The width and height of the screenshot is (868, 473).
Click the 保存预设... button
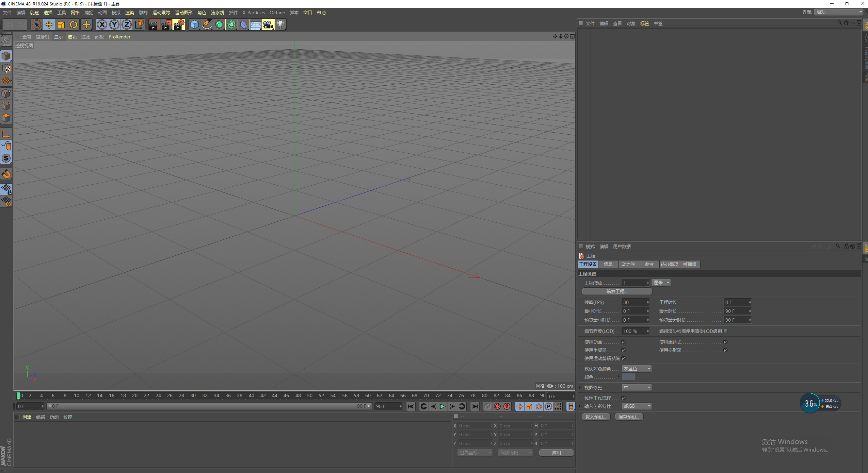629,417
